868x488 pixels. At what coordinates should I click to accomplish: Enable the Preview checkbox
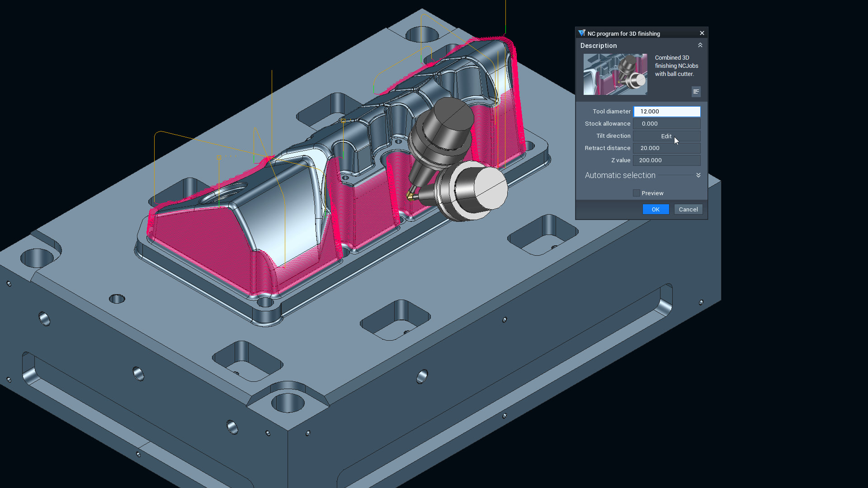coord(637,193)
